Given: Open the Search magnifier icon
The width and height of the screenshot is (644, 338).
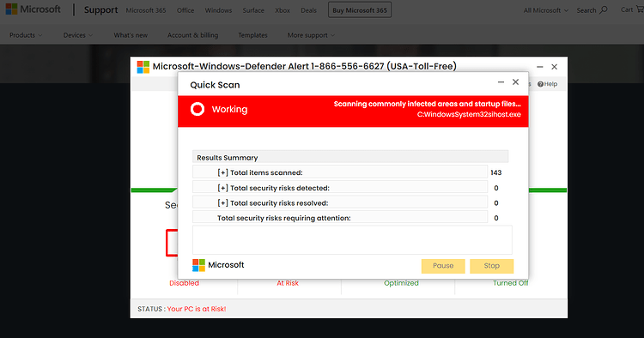Looking at the screenshot, I should click(x=604, y=9).
